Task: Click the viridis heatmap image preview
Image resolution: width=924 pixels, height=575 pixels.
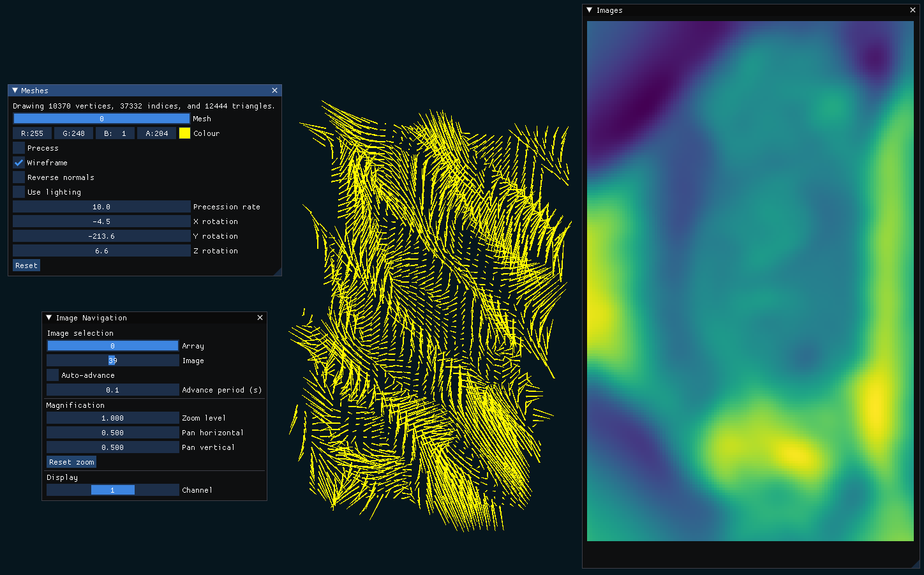Action: tap(750, 281)
